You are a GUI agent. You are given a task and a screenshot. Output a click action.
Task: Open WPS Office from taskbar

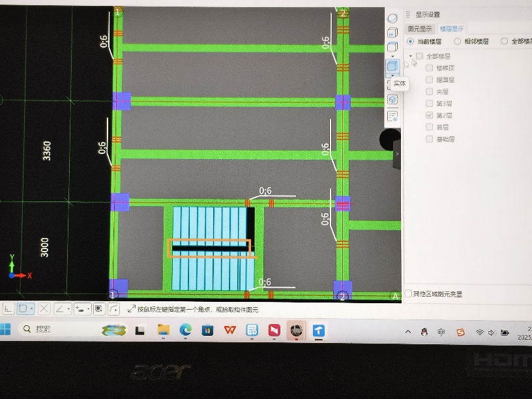[x=229, y=330]
